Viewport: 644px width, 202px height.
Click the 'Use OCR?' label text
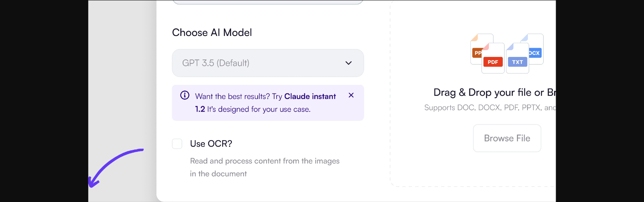211,144
